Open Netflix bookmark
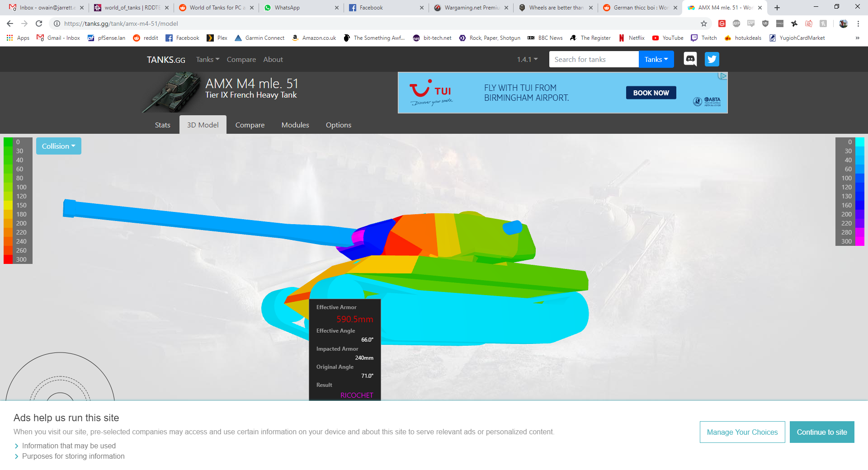 pyautogui.click(x=632, y=38)
